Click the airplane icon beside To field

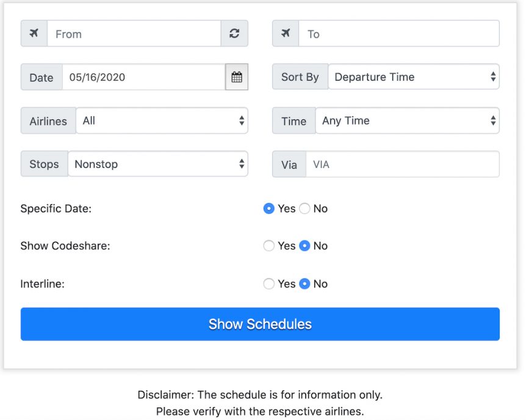286,33
